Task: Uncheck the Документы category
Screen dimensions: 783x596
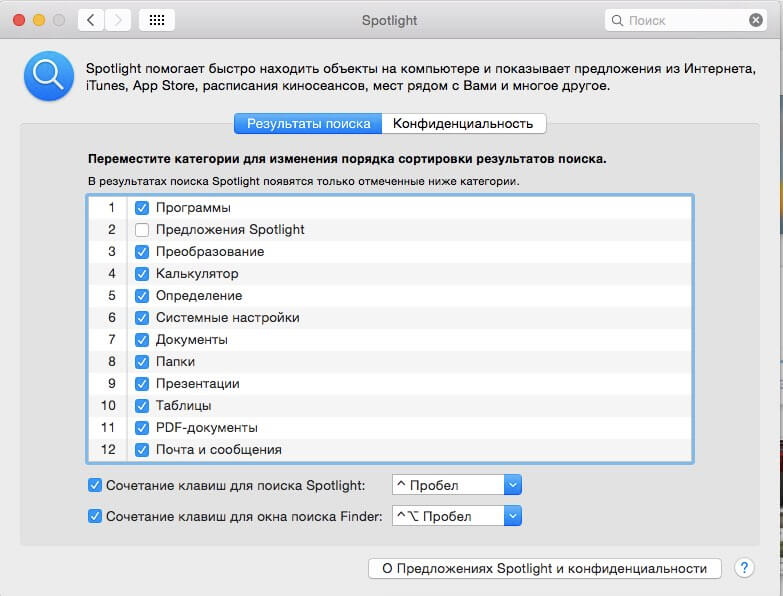Action: [142, 339]
